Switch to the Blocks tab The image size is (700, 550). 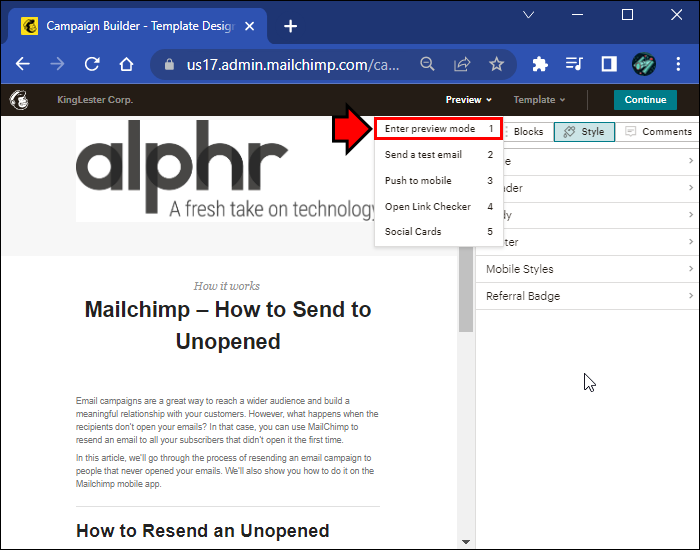pos(528,132)
